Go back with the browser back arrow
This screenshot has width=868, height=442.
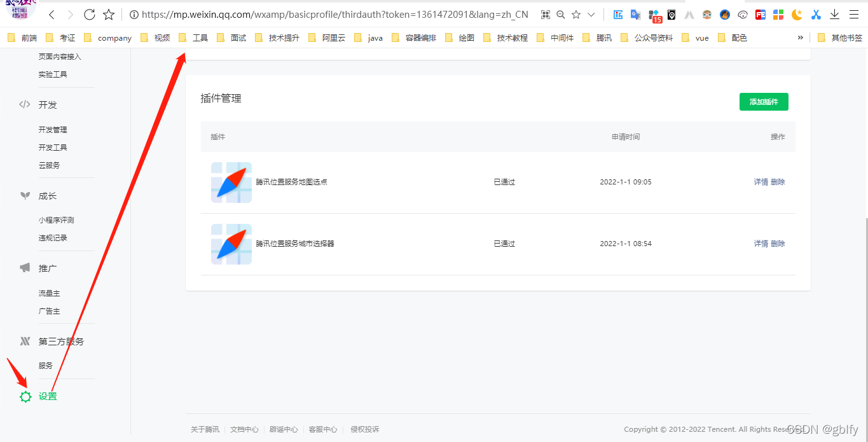pyautogui.click(x=52, y=14)
